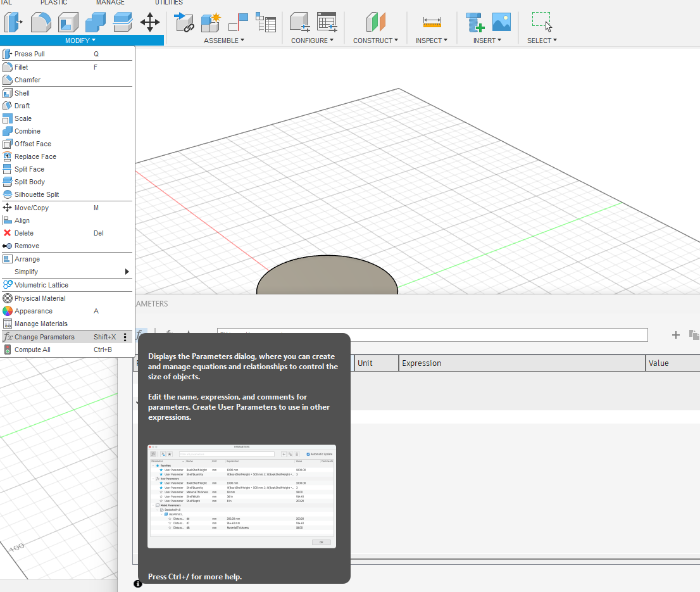This screenshot has width=700, height=592.
Task: Click the three-dot button beside Change Parameters
Action: pos(125,337)
